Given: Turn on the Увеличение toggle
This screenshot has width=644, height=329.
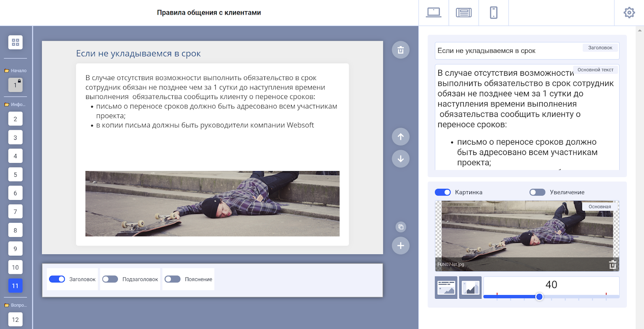Looking at the screenshot, I should (537, 192).
